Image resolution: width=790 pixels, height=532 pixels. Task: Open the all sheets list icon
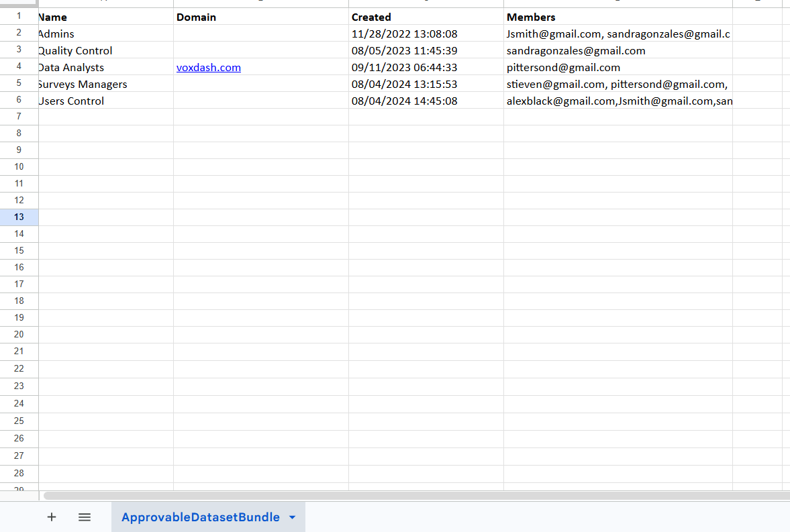[85, 517]
